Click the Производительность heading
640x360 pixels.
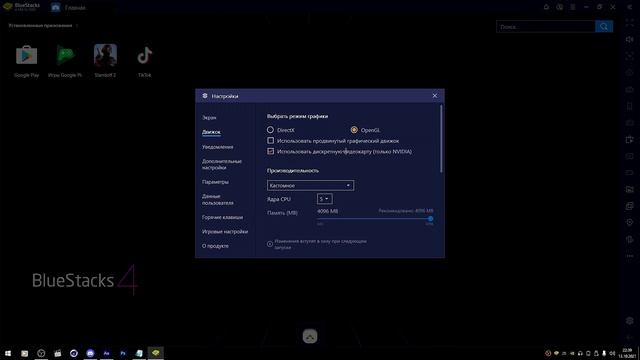tap(293, 171)
